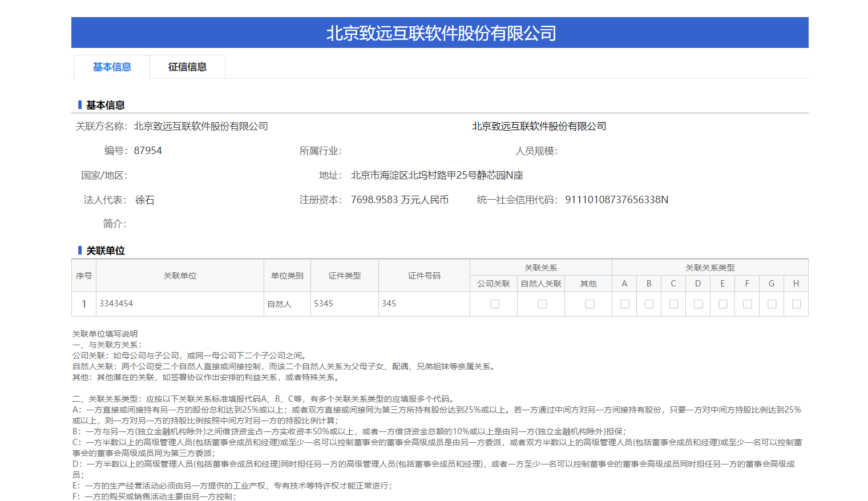
Task: Check relation type C checkbox
Action: [674, 304]
